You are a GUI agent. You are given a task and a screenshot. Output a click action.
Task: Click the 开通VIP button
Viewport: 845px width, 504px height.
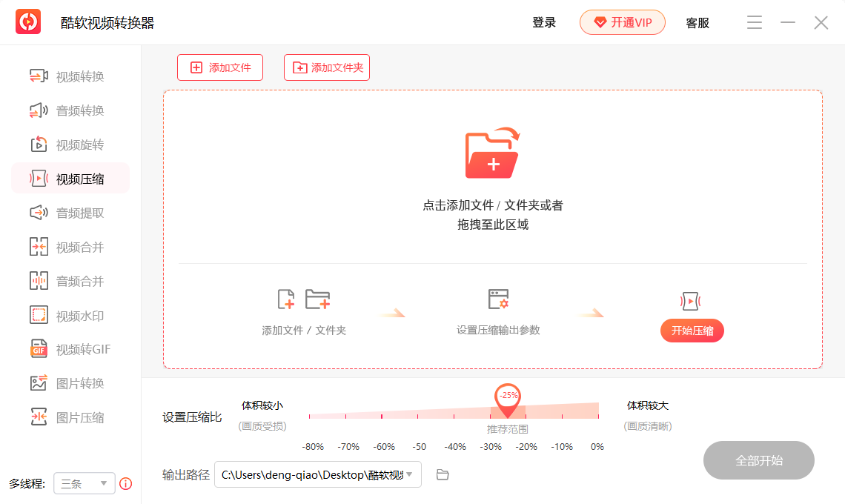[622, 22]
